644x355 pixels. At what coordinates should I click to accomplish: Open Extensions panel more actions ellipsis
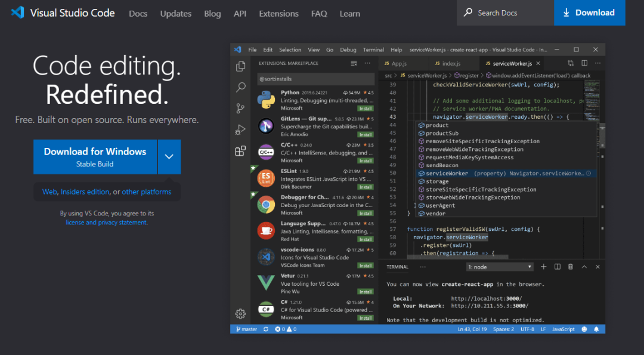pyautogui.click(x=367, y=63)
